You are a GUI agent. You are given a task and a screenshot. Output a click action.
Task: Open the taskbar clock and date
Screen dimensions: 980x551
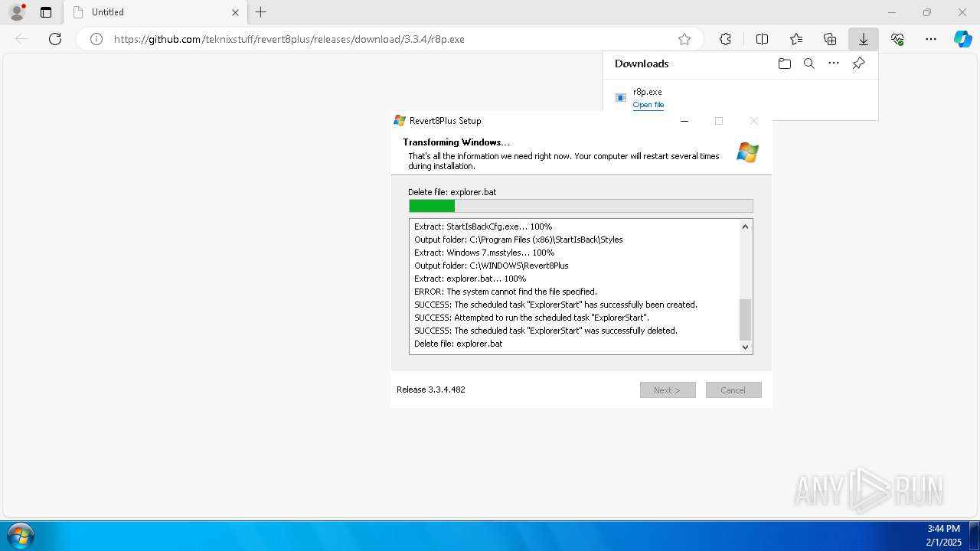click(x=943, y=535)
